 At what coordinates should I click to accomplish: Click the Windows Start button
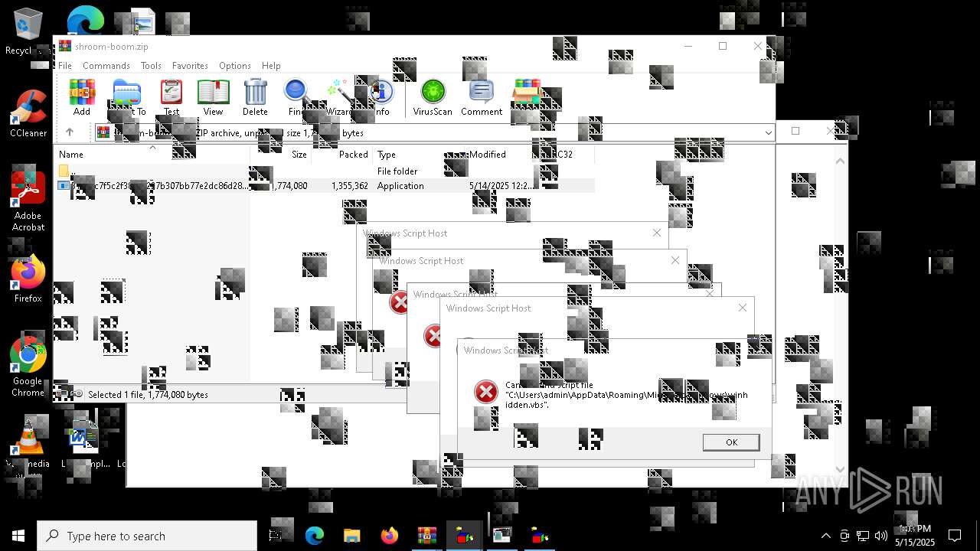[x=18, y=536]
